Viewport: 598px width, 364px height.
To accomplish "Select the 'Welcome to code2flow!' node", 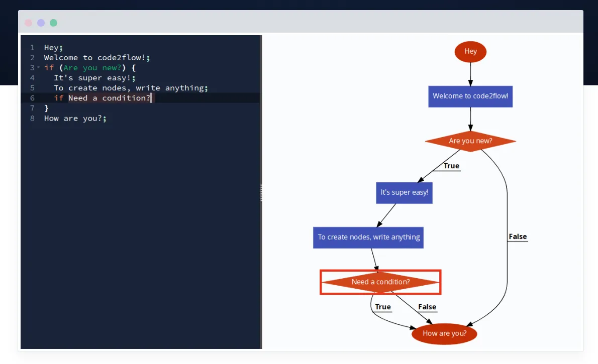I will (470, 96).
